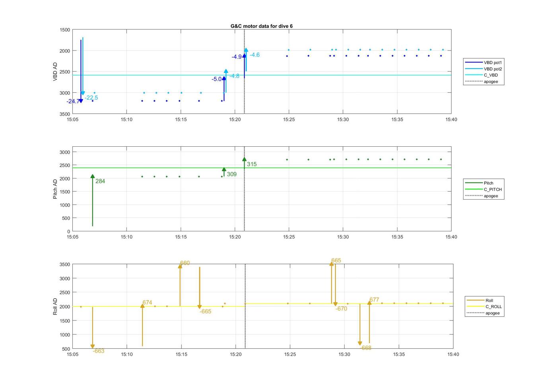Click the 284 pitch move label

(100, 181)
